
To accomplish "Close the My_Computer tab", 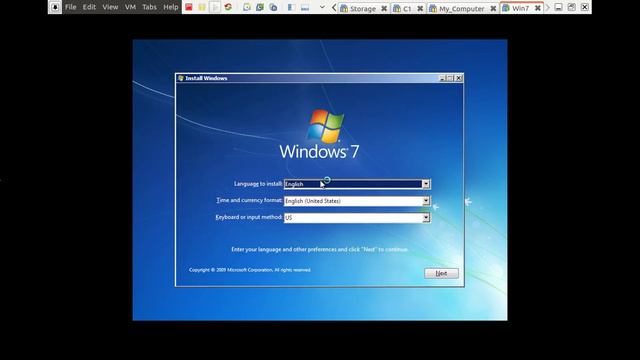I will [x=493, y=8].
